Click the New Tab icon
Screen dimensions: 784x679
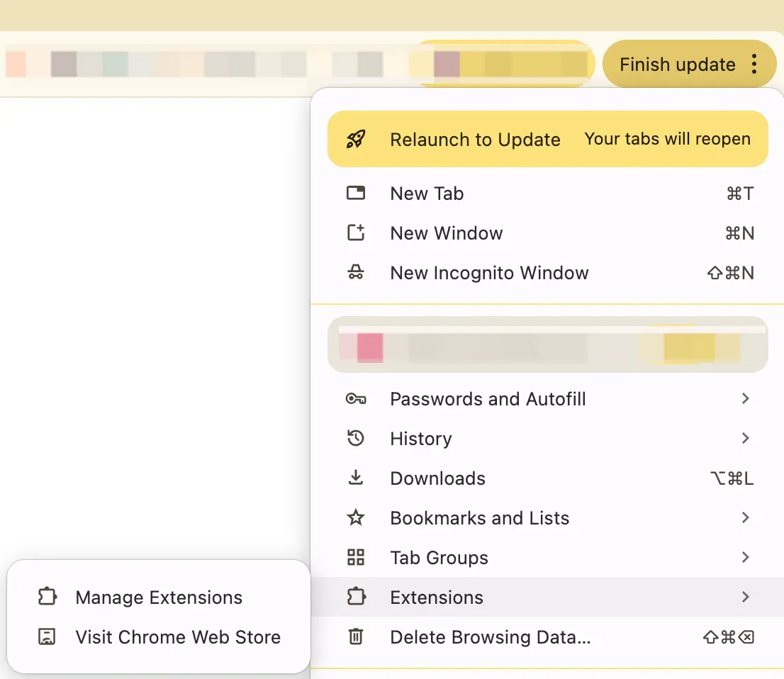tap(356, 193)
